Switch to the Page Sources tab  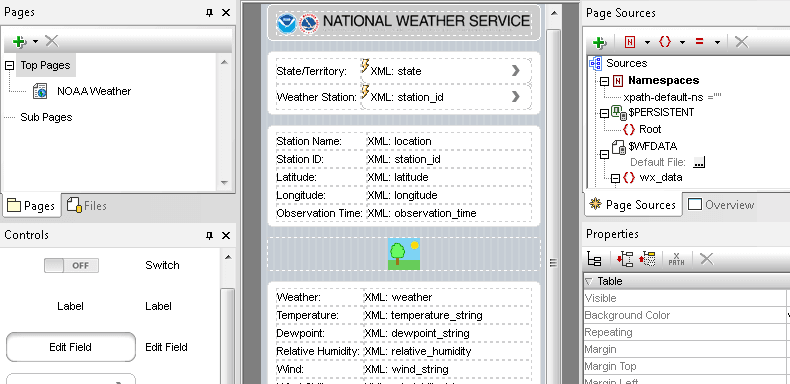633,205
